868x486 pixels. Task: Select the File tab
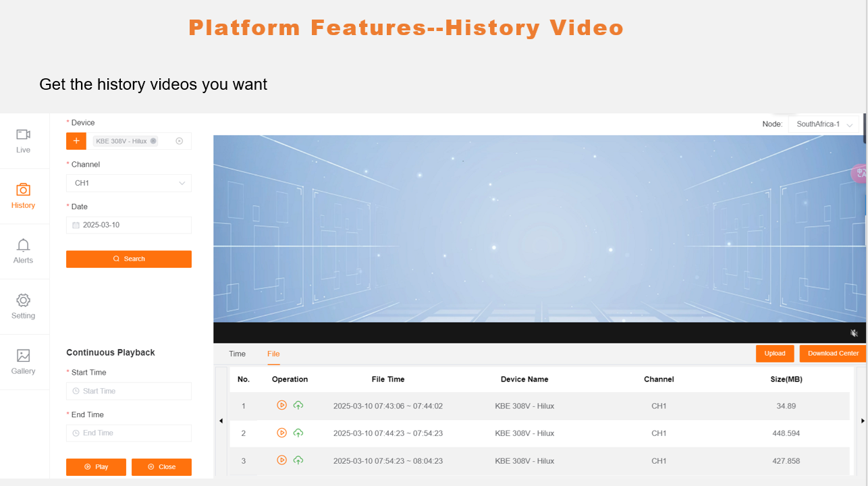coord(273,354)
